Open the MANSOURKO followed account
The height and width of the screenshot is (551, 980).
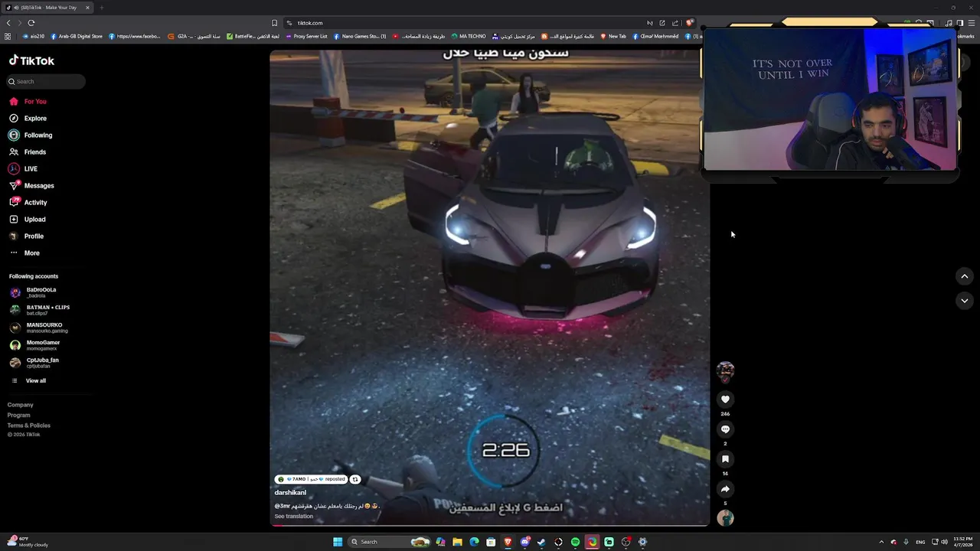38,328
